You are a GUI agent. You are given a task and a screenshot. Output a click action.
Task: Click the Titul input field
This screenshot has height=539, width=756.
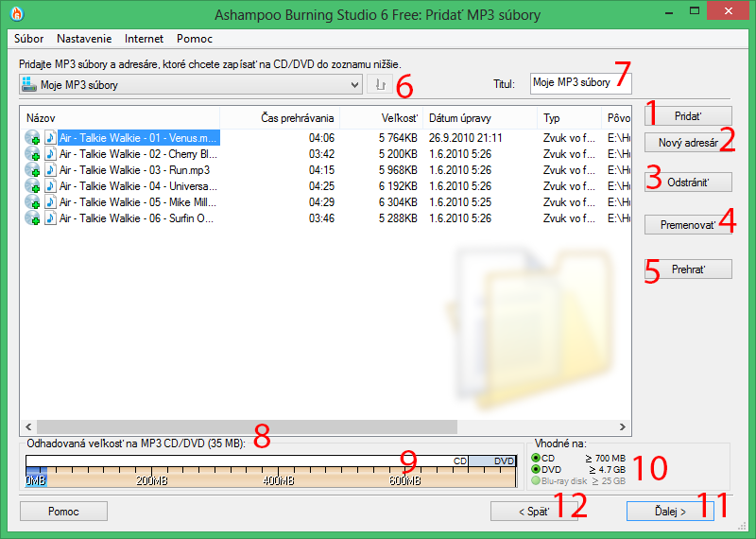(x=580, y=83)
